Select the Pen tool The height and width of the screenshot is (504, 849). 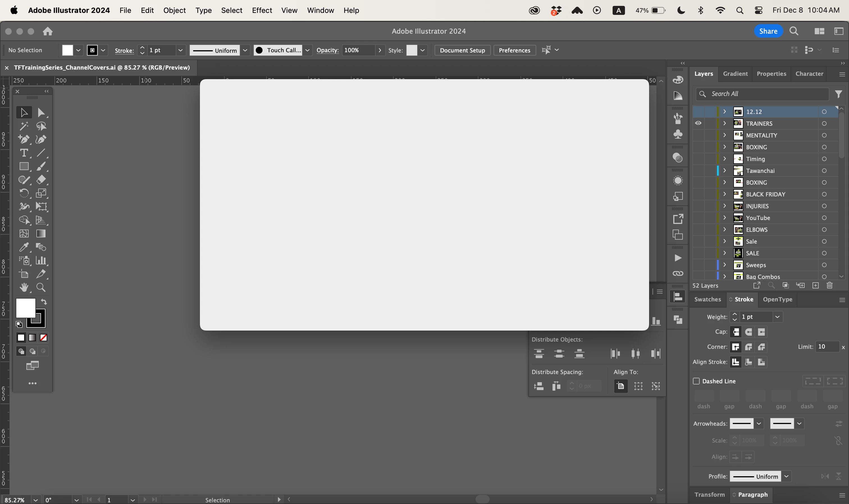(24, 139)
